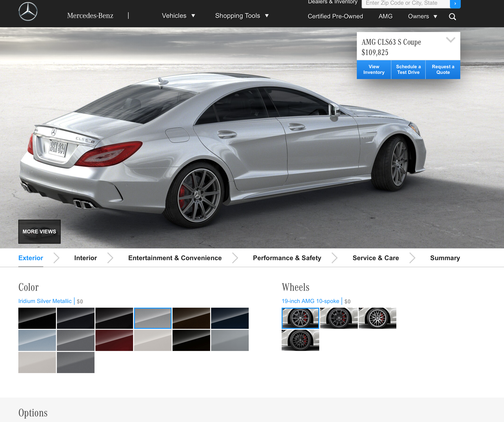504x422 pixels.
Task: Select dark gray swatch in third row
Action: point(76,362)
